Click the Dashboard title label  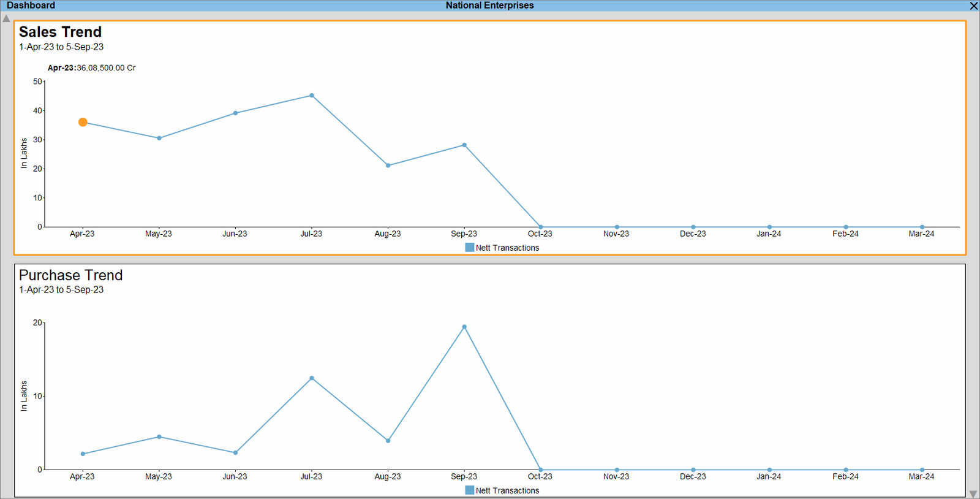point(31,6)
